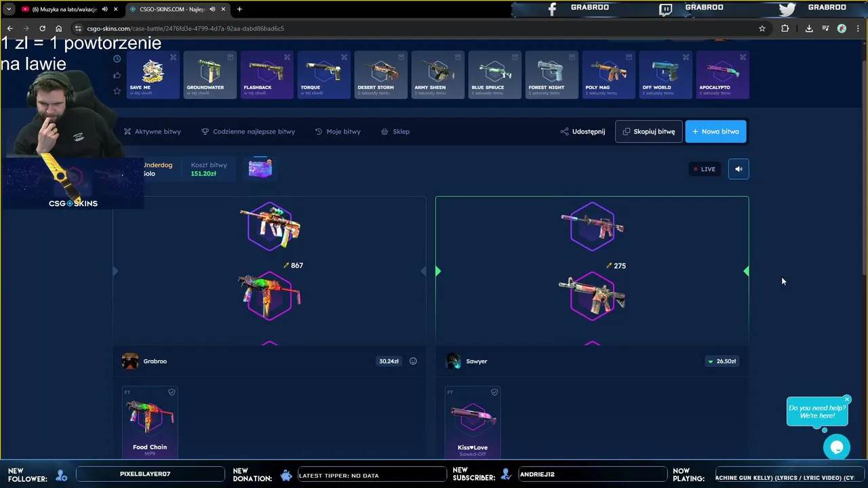This screenshot has width=868, height=488.
Task: Open the FLASHBACK drop card
Action: [x=267, y=75]
